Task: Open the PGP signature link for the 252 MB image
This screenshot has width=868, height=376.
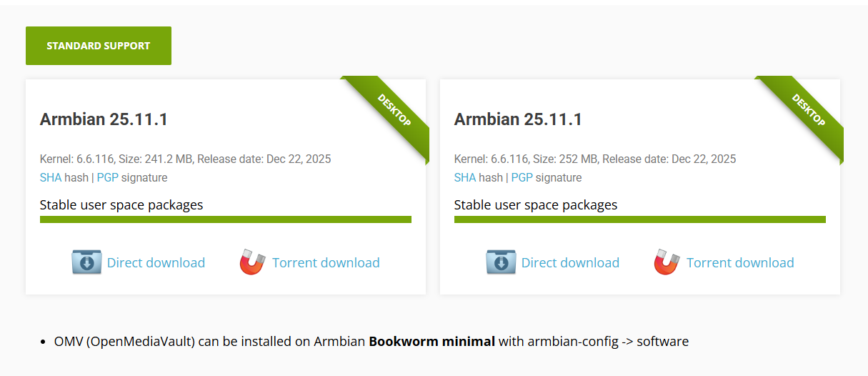Action: pos(522,177)
